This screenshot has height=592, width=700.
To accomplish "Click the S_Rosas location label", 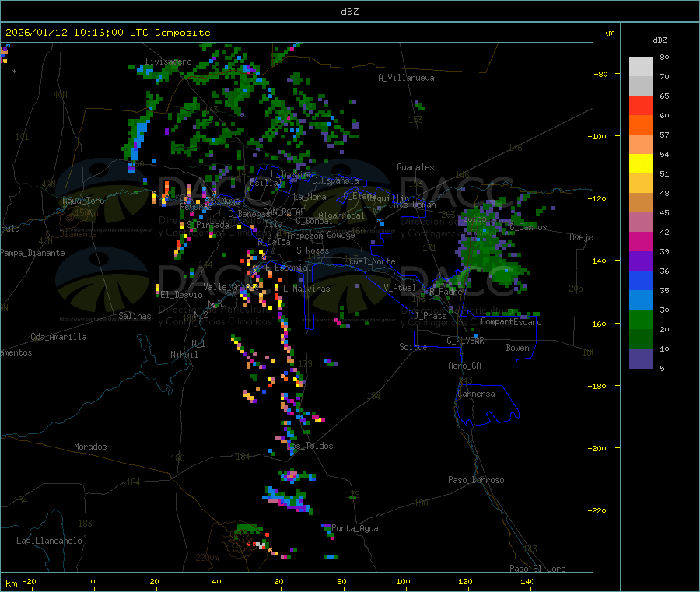I will 313,250.
